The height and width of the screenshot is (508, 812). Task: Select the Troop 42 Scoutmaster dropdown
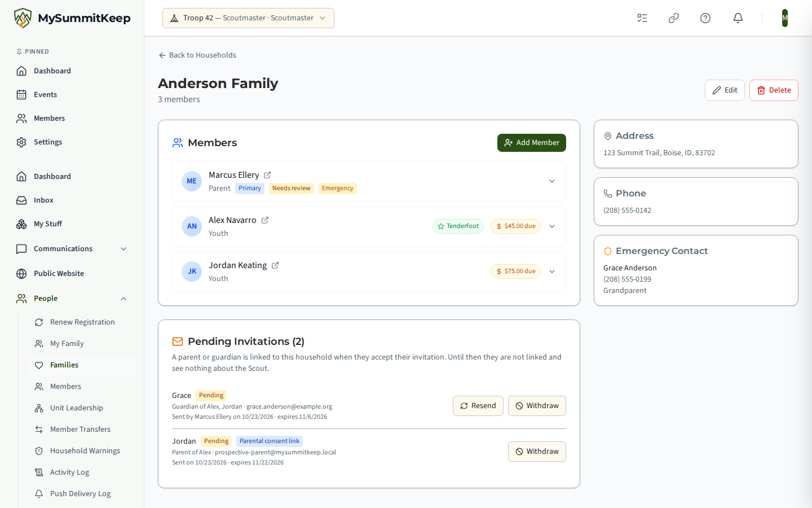pos(248,18)
